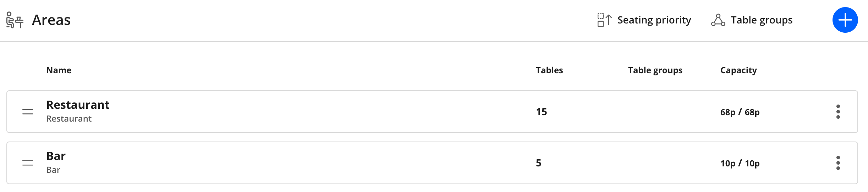Select the Bar 10p capacity value
Screen dimensions: 868x192
(740, 163)
